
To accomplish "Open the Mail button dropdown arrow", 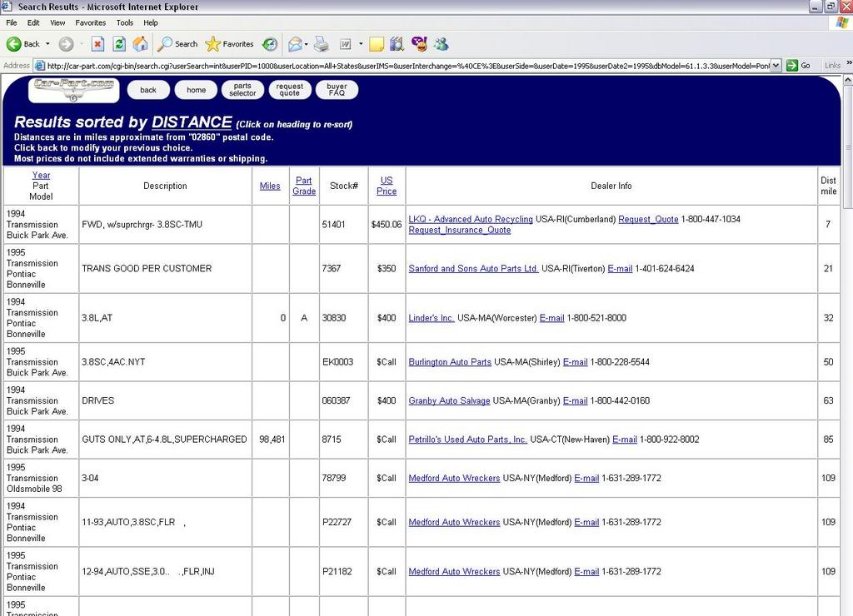I will point(307,44).
